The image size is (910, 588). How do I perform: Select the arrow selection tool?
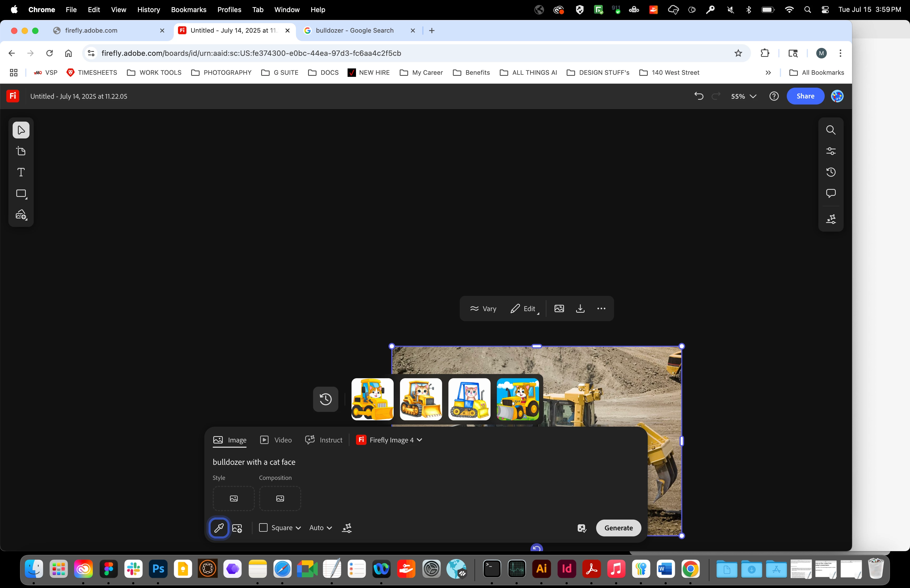click(21, 130)
